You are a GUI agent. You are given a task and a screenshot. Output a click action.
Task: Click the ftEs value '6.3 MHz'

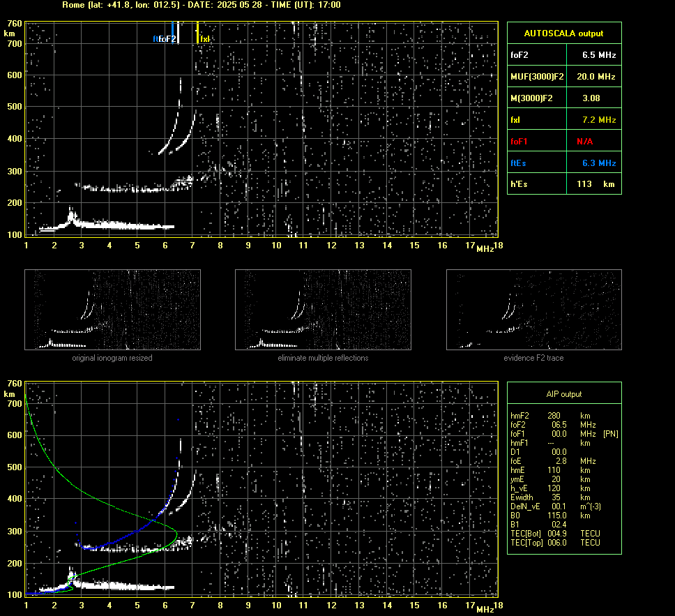click(599, 163)
